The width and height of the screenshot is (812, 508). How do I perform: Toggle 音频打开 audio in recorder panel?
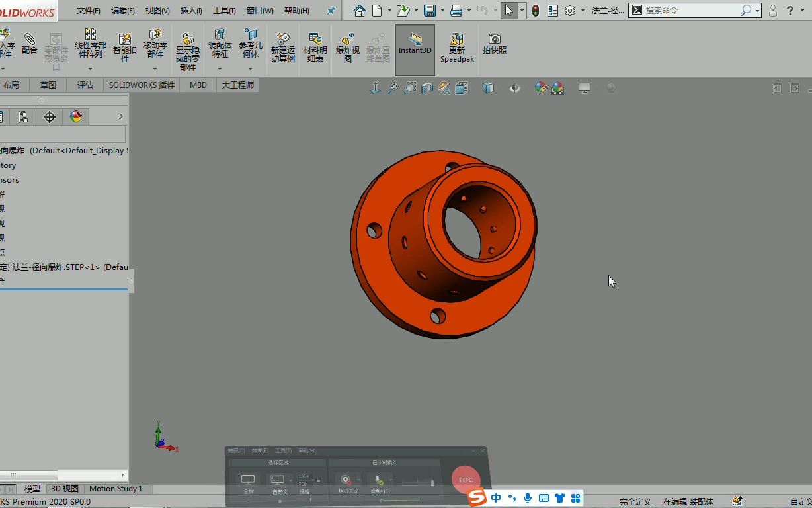pyautogui.click(x=379, y=478)
